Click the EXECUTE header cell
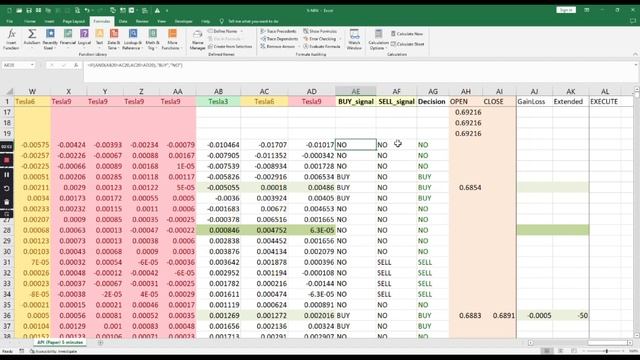The height and width of the screenshot is (360, 640). 605,102
